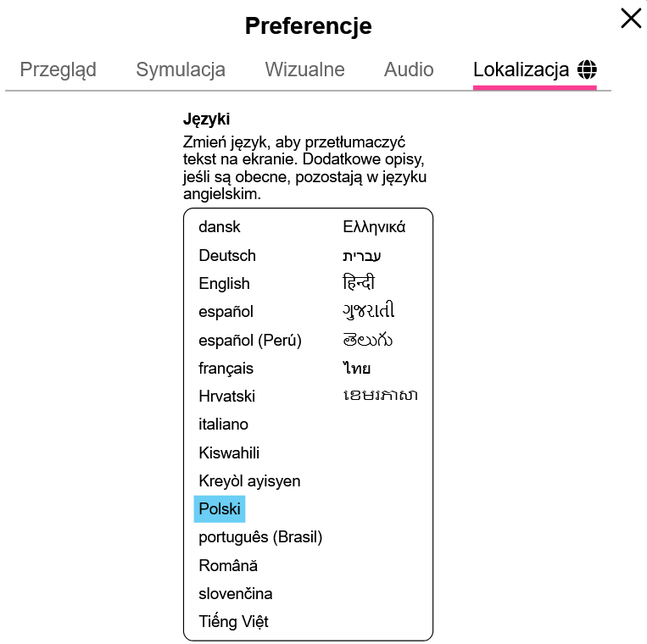
Task: Choose Hrvatski language
Action: [x=226, y=397]
